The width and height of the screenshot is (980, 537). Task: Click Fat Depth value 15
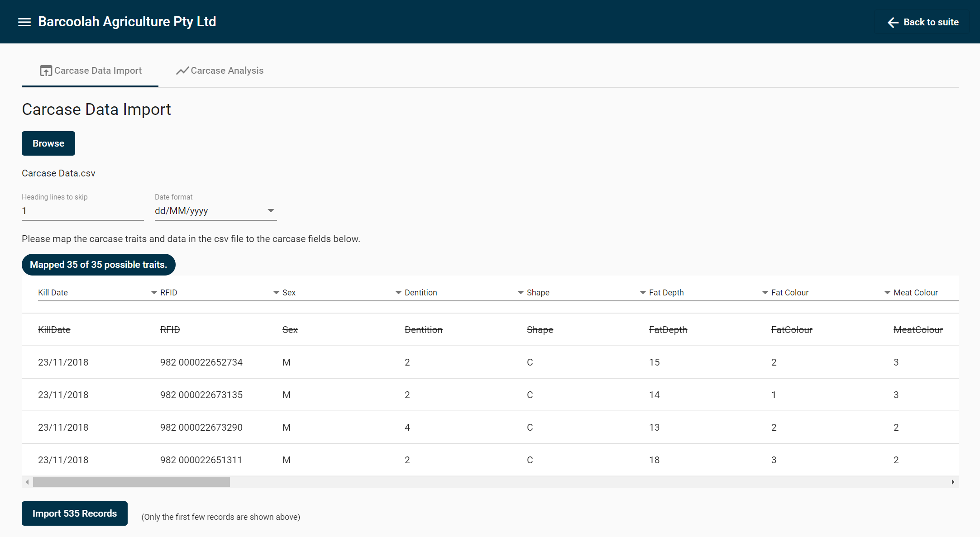pos(655,362)
